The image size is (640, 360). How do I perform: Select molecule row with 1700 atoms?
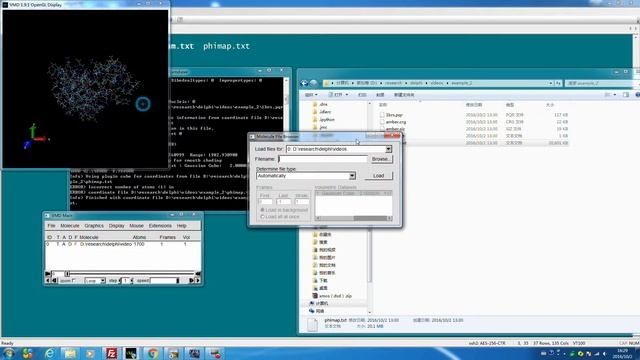(122, 244)
